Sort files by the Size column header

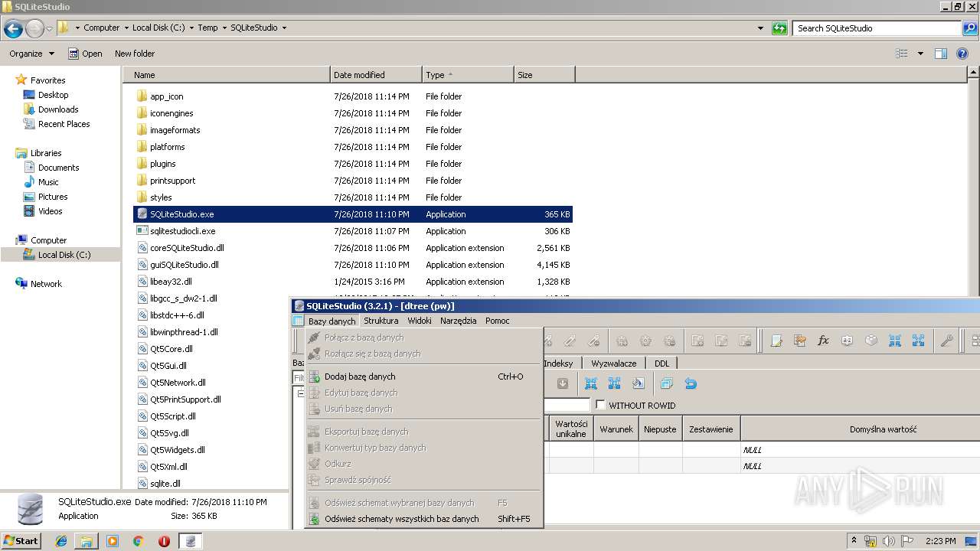click(544, 75)
